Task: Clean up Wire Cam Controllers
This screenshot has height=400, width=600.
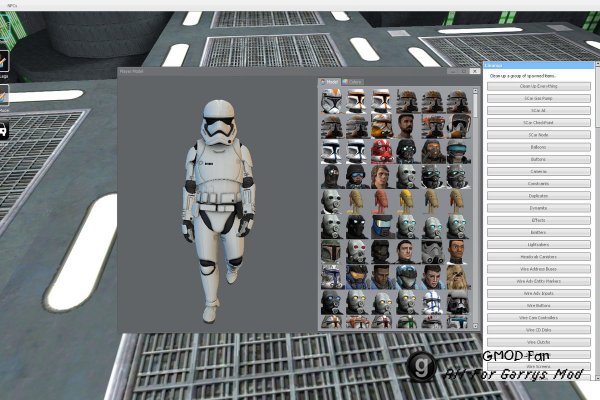Action: point(538,318)
